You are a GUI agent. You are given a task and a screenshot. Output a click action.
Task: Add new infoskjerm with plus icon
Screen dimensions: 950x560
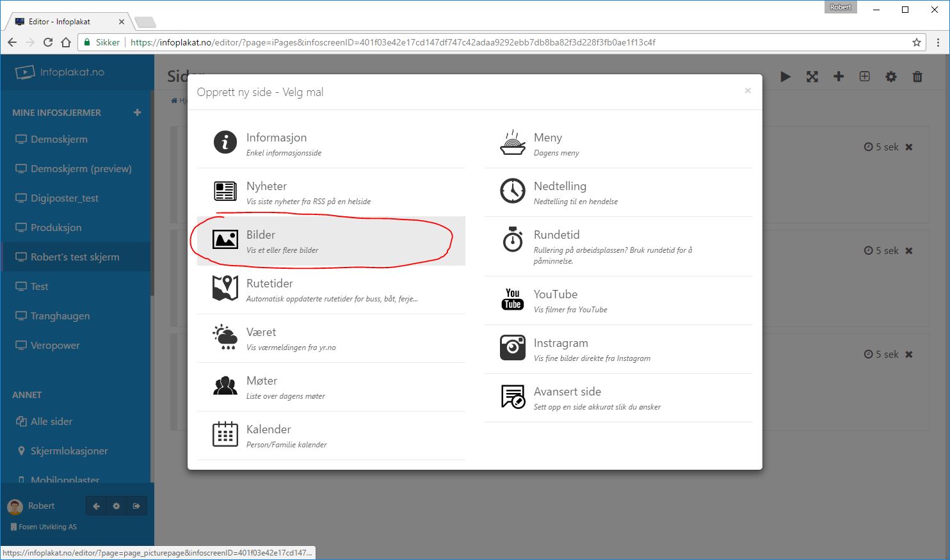click(x=137, y=113)
